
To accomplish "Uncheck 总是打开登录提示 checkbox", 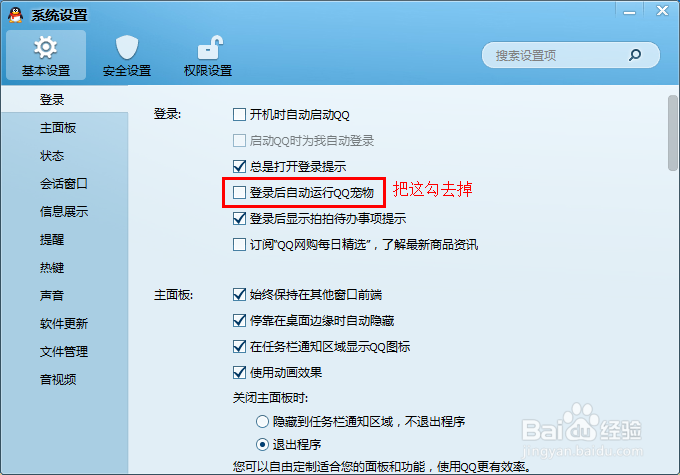I will pos(239,167).
